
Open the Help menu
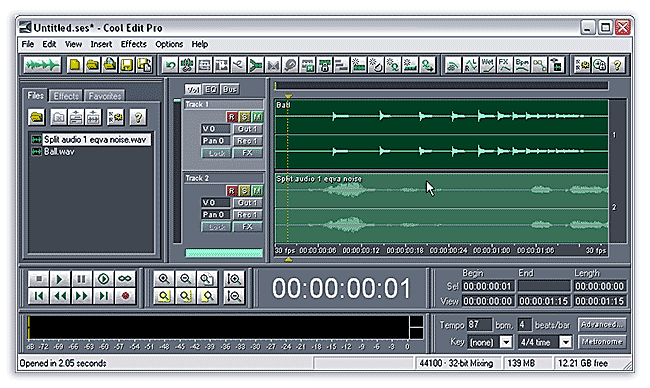click(x=199, y=44)
